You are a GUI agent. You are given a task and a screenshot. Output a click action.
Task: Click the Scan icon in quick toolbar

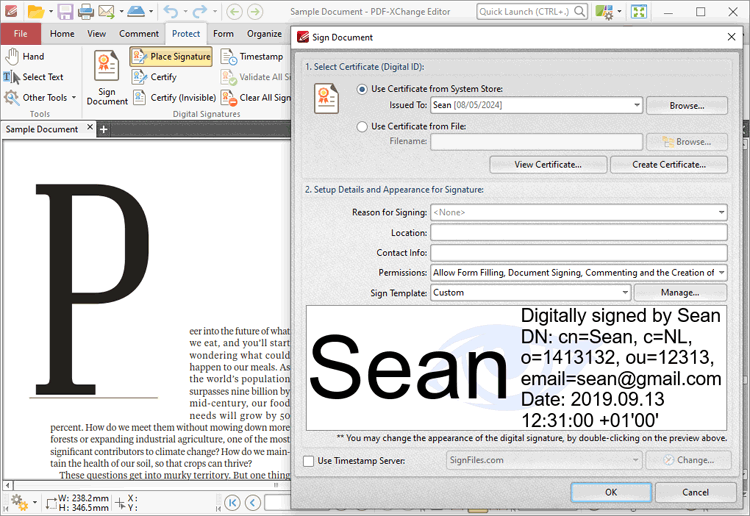[136, 11]
